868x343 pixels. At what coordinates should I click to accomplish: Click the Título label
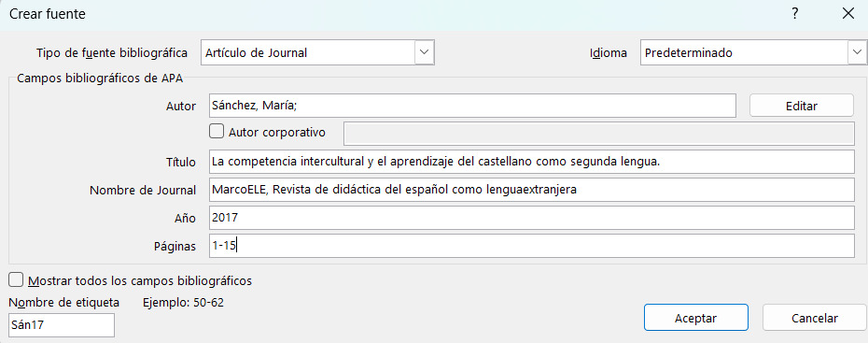tap(181, 163)
